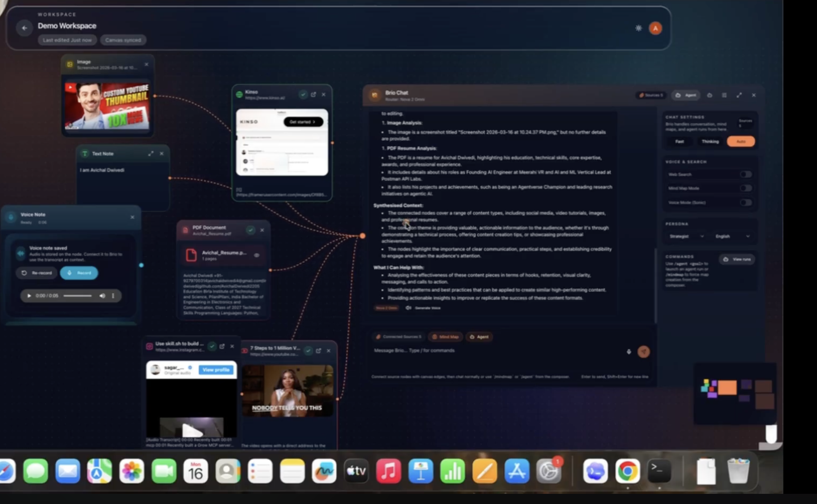Screen dimensions: 817x504
Task: Preview Avichal_Resume PDF with eye icon
Action: 256,255
